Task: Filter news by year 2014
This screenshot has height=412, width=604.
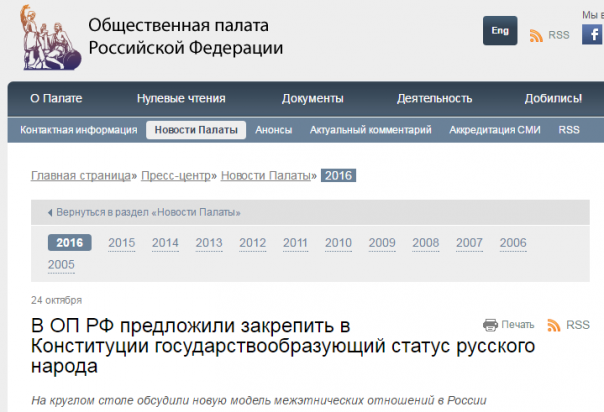Action: coord(165,243)
